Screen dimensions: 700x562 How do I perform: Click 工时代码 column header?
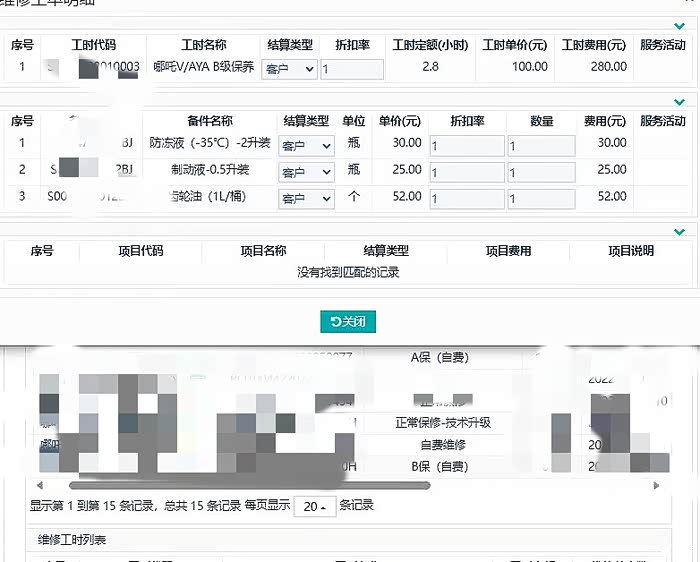pos(94,45)
